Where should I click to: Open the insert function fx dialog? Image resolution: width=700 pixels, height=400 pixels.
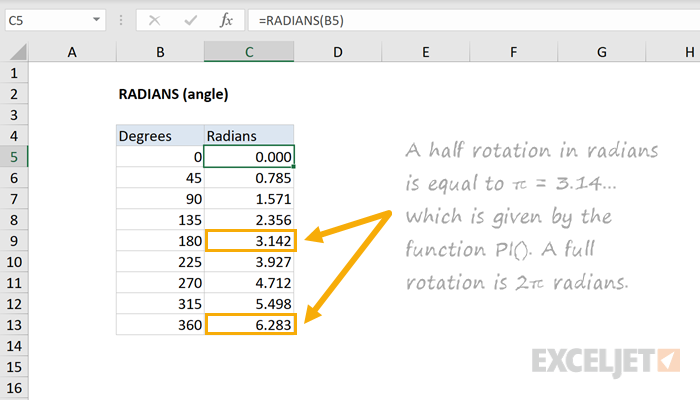point(226,19)
